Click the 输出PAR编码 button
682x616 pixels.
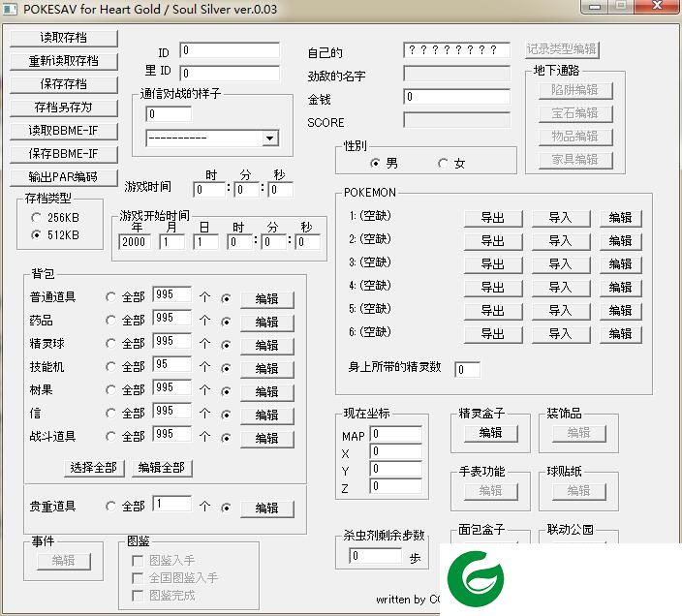[x=64, y=177]
